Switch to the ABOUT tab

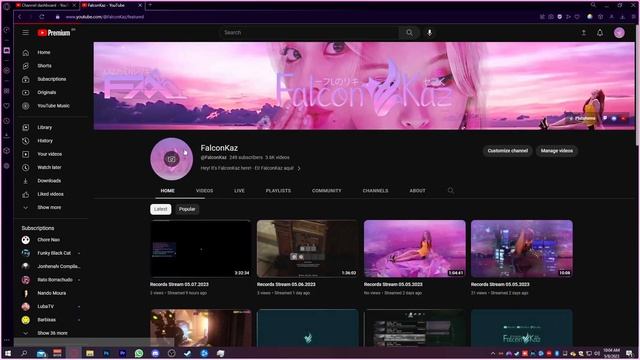(417, 191)
